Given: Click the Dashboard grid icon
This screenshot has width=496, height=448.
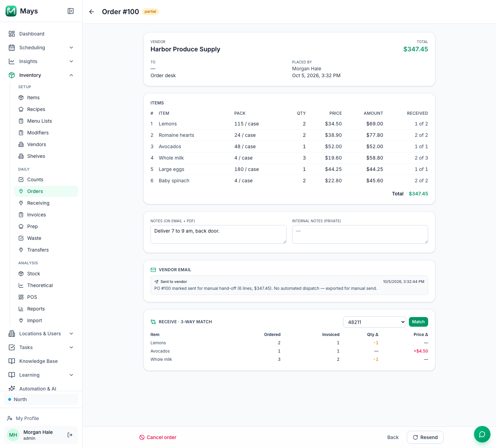Looking at the screenshot, I should click(12, 34).
